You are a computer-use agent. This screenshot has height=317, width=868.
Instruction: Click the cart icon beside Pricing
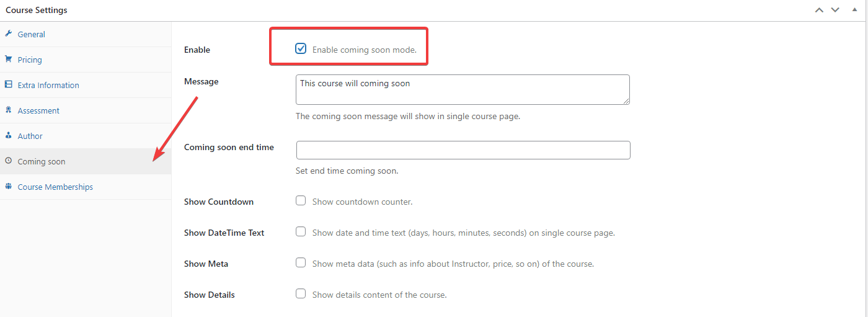click(8, 59)
